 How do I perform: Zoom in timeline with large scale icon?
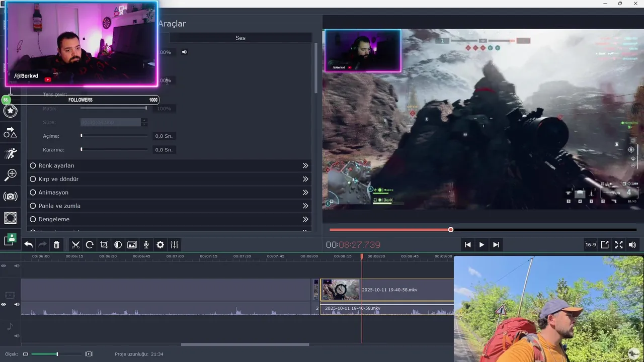tap(89, 354)
